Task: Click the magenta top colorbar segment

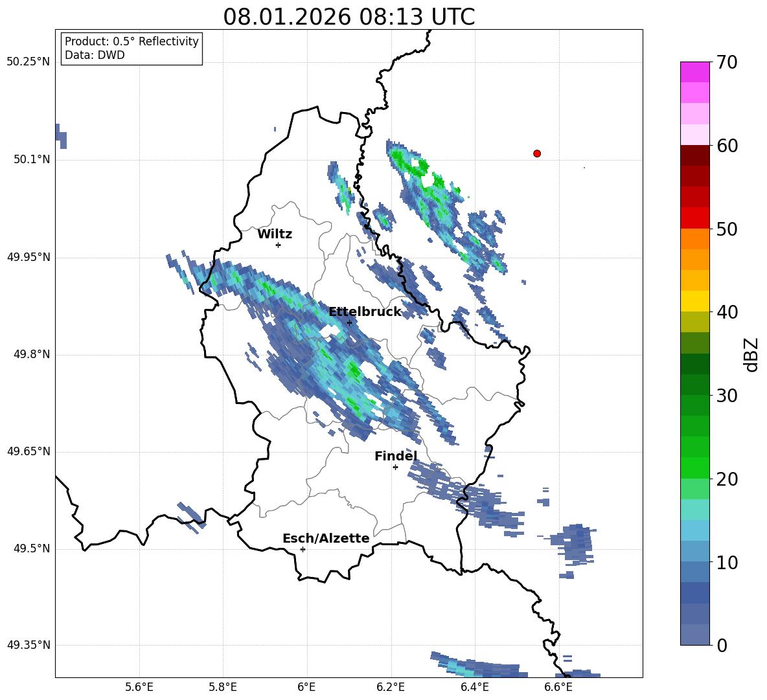Action: pyautogui.click(x=694, y=73)
